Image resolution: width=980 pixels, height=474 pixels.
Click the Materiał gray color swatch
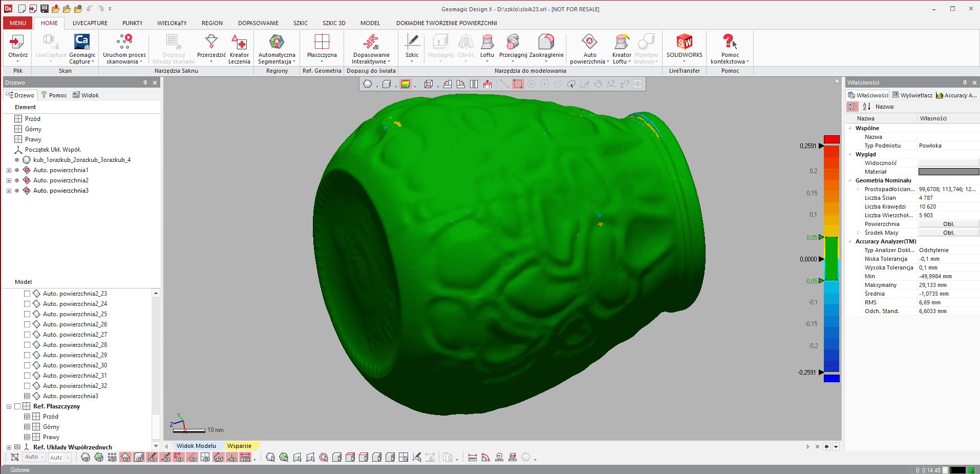click(x=948, y=172)
